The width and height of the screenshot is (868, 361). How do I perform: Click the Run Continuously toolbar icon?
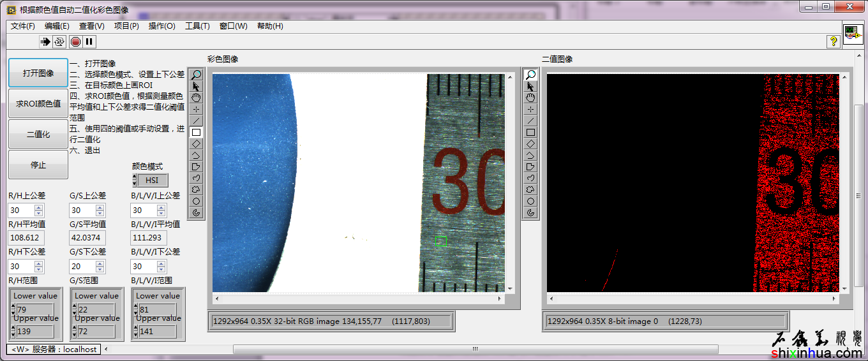pos(59,42)
